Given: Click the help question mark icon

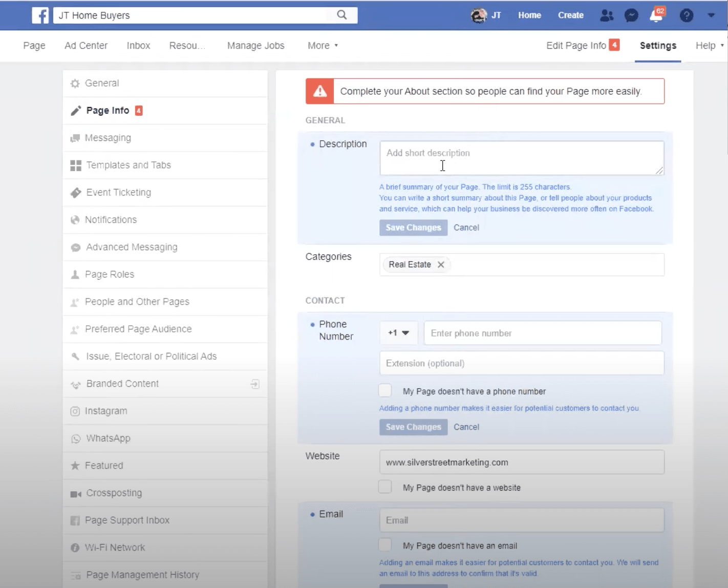Looking at the screenshot, I should [686, 15].
